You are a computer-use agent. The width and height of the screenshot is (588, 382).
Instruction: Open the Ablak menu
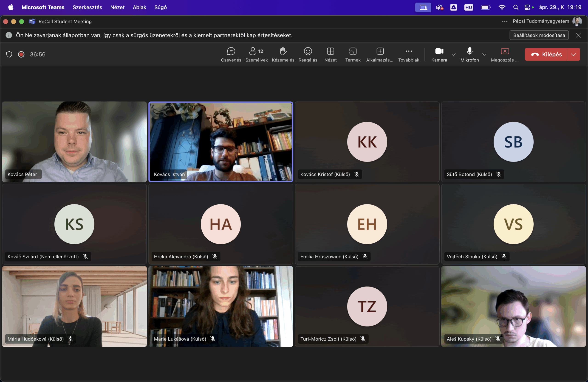139,7
